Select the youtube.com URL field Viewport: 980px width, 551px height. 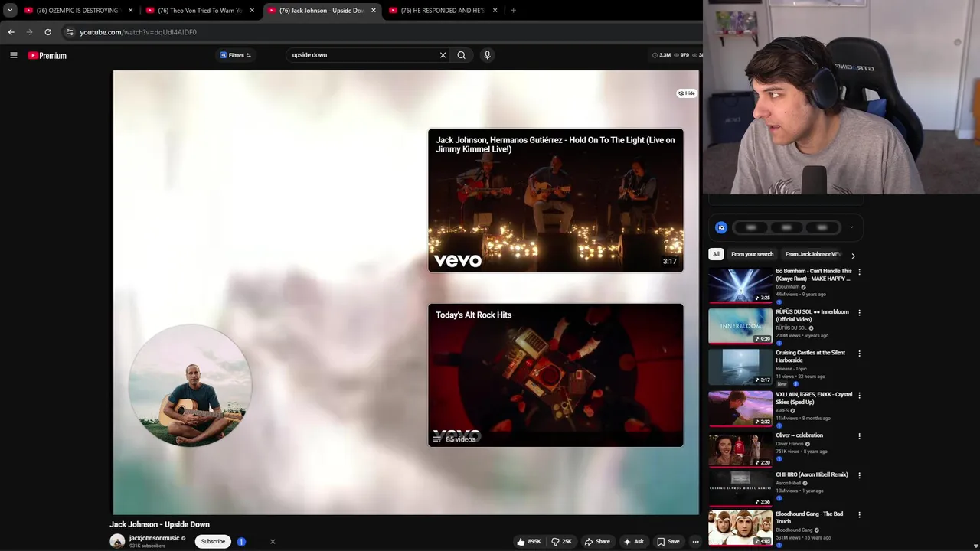click(138, 32)
